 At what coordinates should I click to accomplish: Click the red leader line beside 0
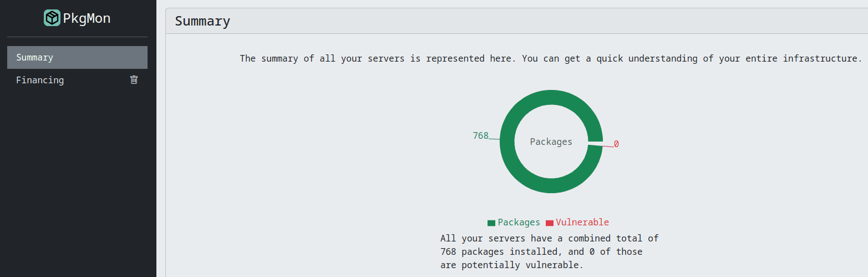[608, 146]
